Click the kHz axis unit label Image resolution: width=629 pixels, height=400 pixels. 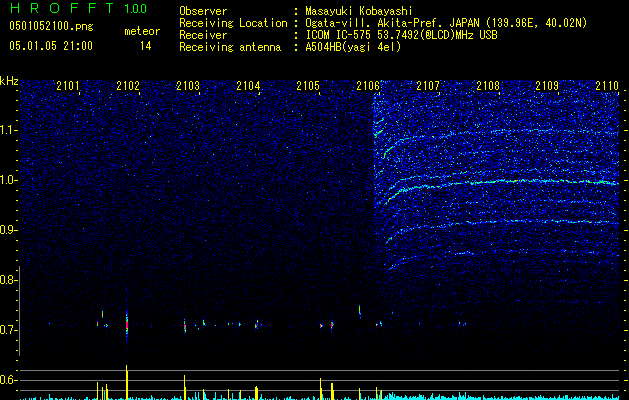point(9,81)
